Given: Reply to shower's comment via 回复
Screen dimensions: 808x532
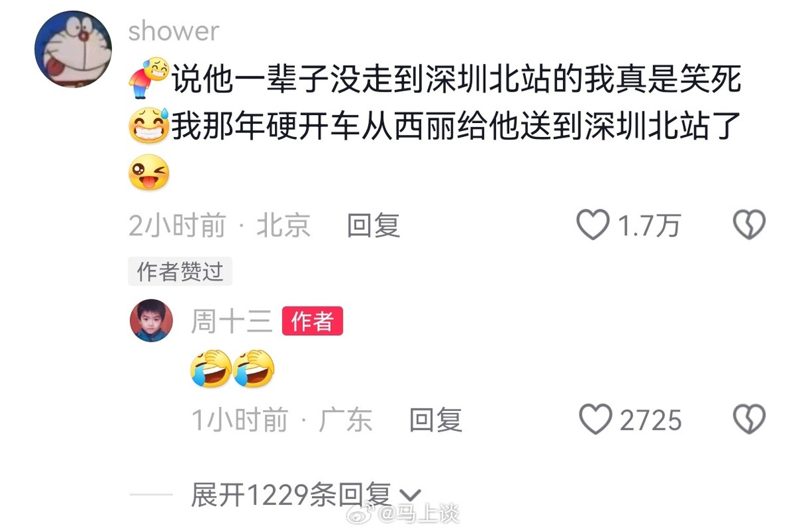Looking at the screenshot, I should point(373,226).
